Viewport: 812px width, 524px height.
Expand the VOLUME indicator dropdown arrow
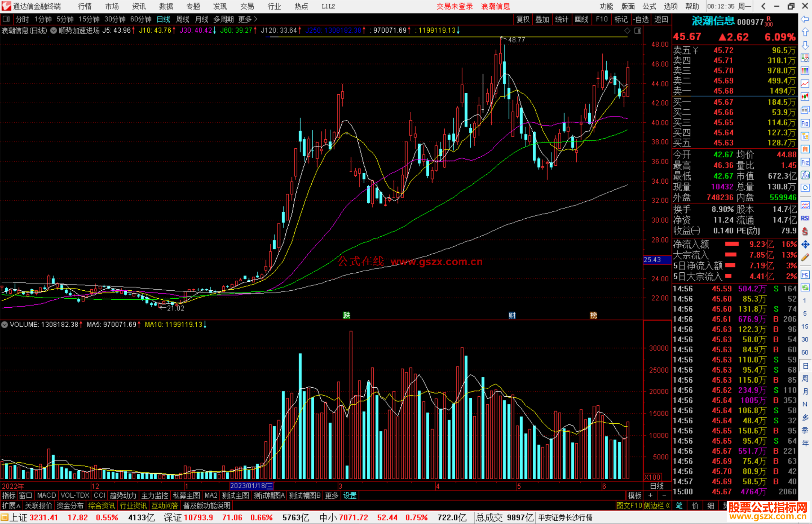coord(5,325)
